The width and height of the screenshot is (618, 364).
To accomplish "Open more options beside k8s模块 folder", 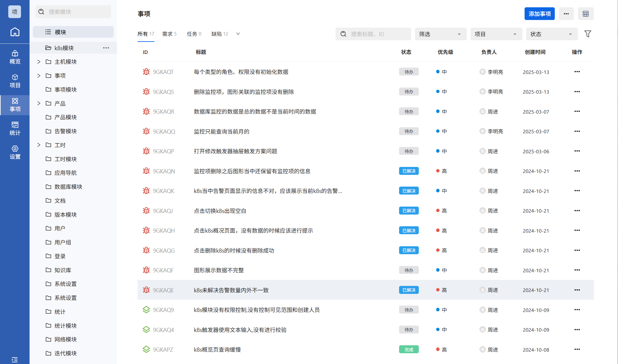I will 106,48.
